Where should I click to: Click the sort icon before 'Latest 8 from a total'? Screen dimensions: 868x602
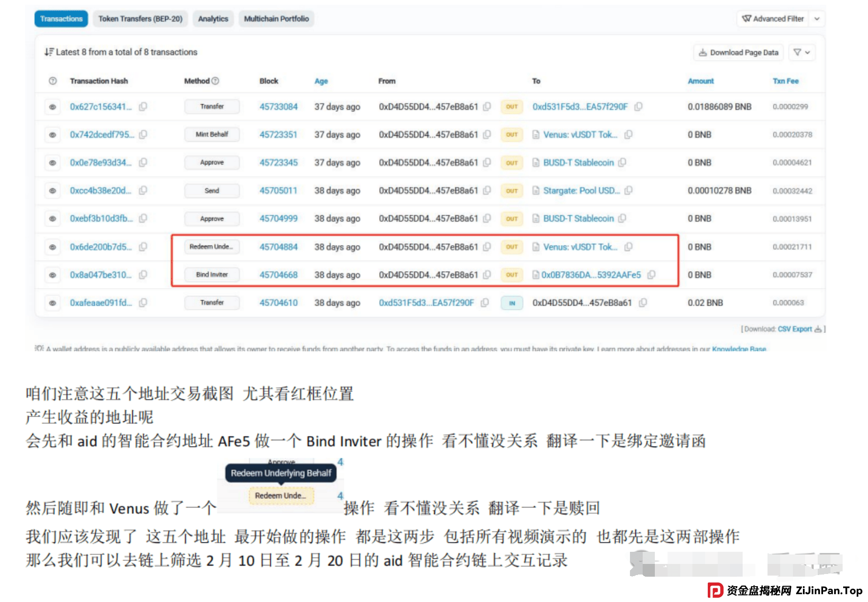(48, 52)
